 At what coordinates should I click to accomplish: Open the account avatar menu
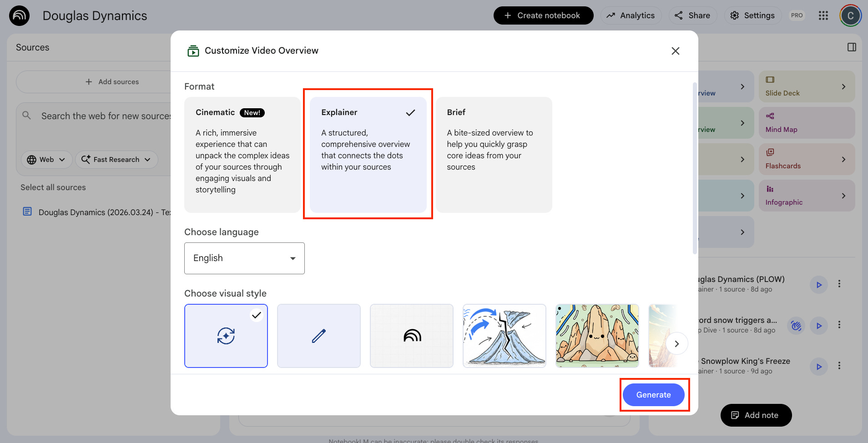tap(850, 15)
